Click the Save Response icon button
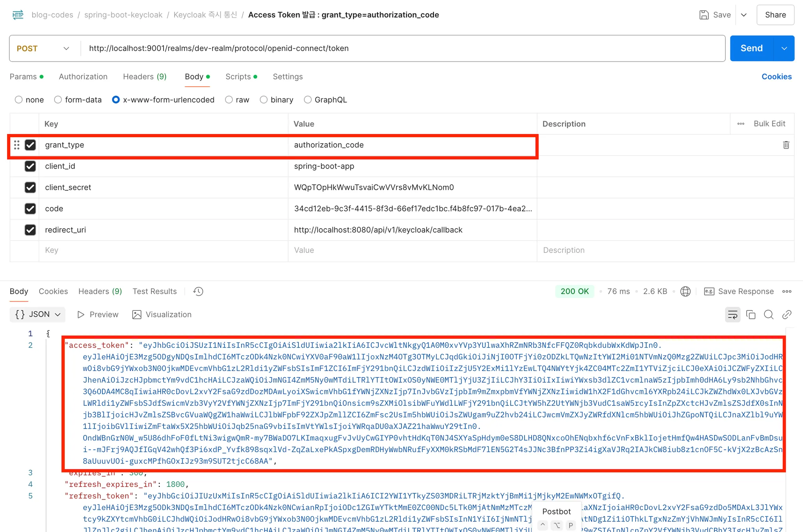803x532 pixels. point(709,291)
